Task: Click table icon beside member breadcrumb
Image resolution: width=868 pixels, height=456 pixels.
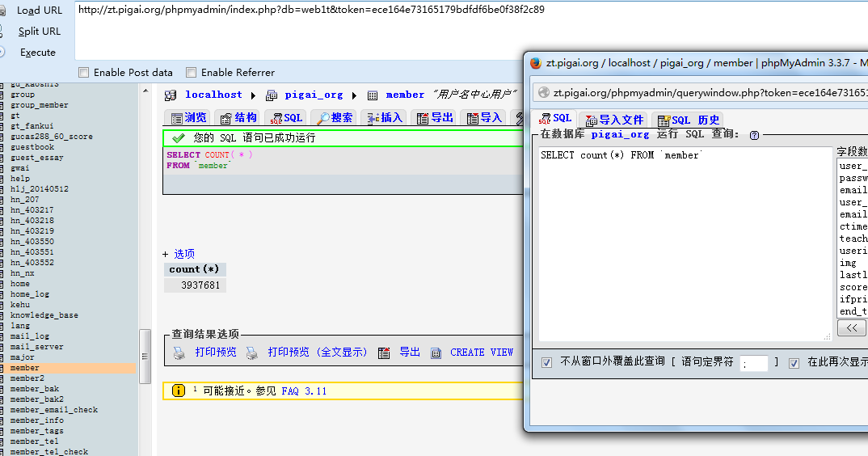Action: click(x=373, y=95)
